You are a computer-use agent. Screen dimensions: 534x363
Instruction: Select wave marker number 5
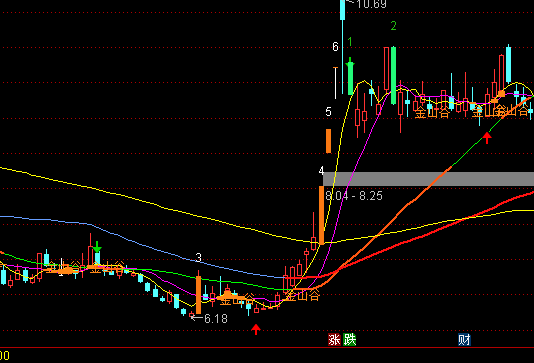click(x=328, y=112)
